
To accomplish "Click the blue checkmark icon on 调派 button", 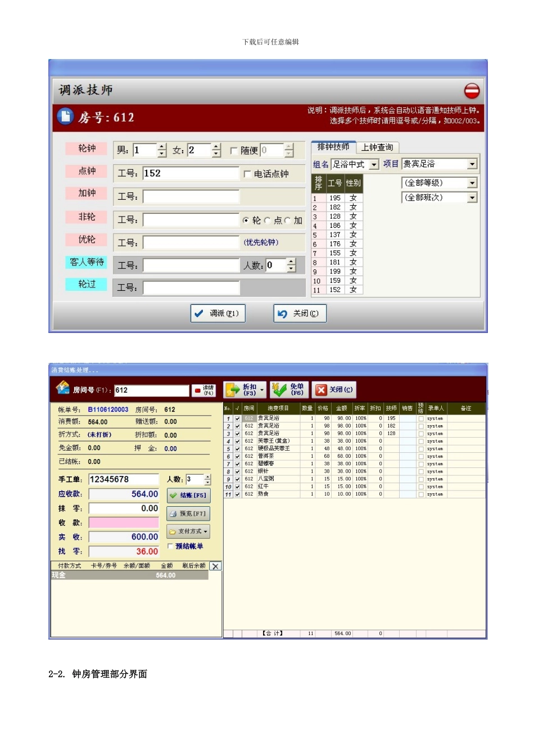I will click(198, 313).
